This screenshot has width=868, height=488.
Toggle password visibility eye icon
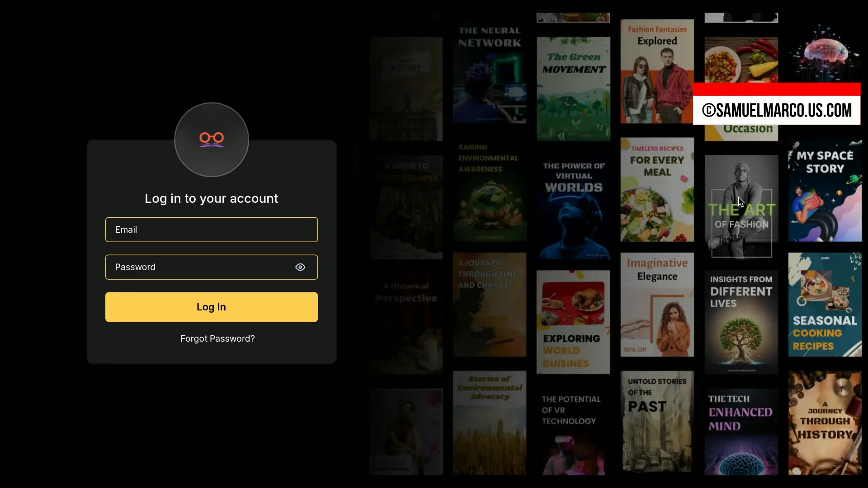pos(300,267)
